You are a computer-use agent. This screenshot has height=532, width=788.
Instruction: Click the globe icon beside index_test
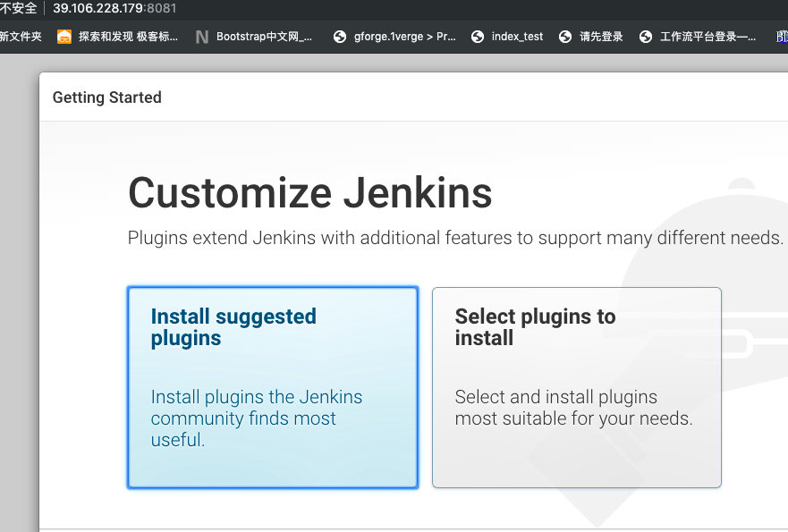(x=478, y=37)
